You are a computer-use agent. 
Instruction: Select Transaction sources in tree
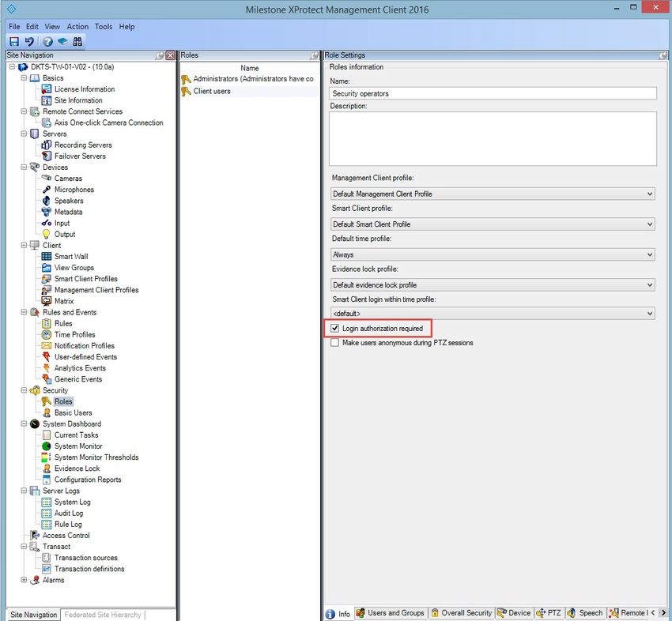[x=85, y=558]
